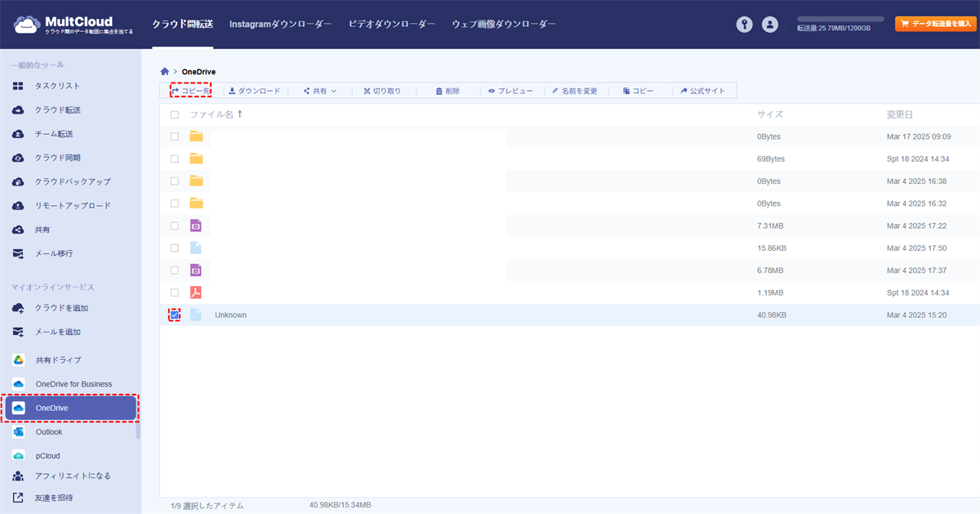The height and width of the screenshot is (514, 980).
Task: Click the MultCloud logo
Action: [x=73, y=25]
